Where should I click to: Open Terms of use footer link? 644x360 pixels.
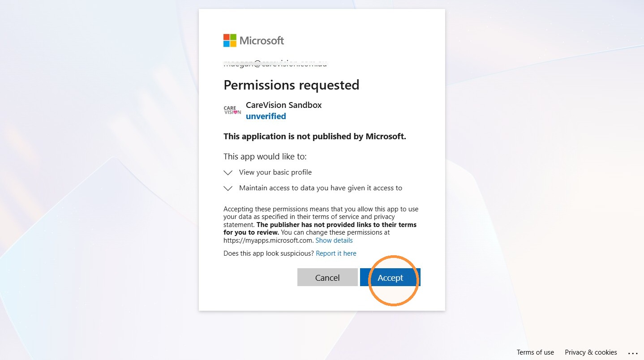535,352
